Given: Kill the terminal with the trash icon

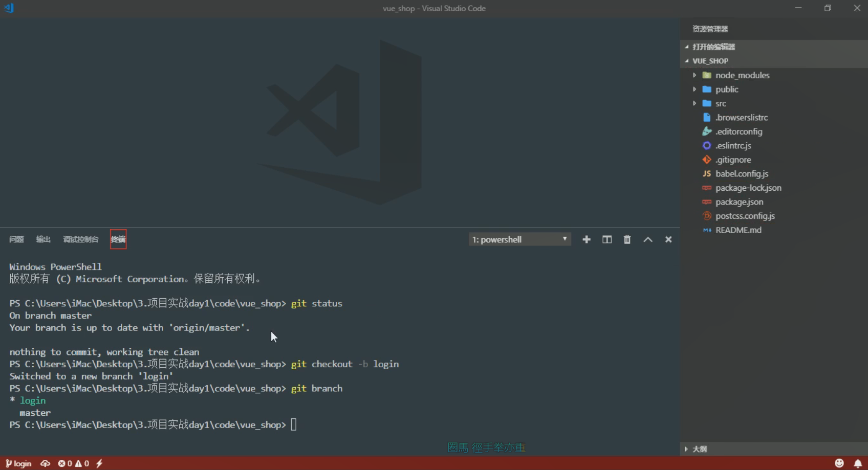Looking at the screenshot, I should tap(627, 239).
